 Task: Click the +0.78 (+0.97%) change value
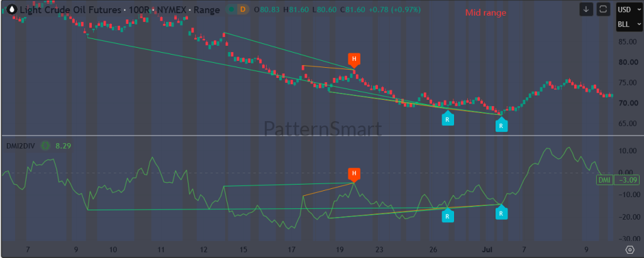pos(395,10)
